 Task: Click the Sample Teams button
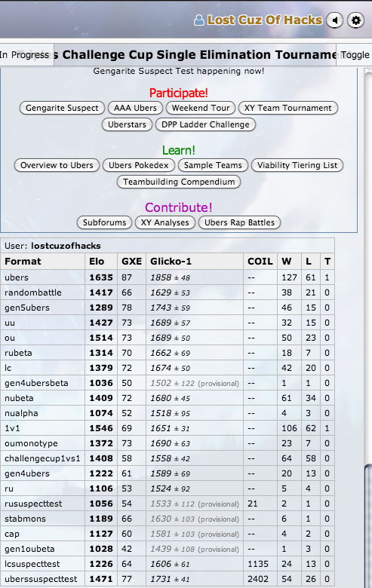coord(213,165)
